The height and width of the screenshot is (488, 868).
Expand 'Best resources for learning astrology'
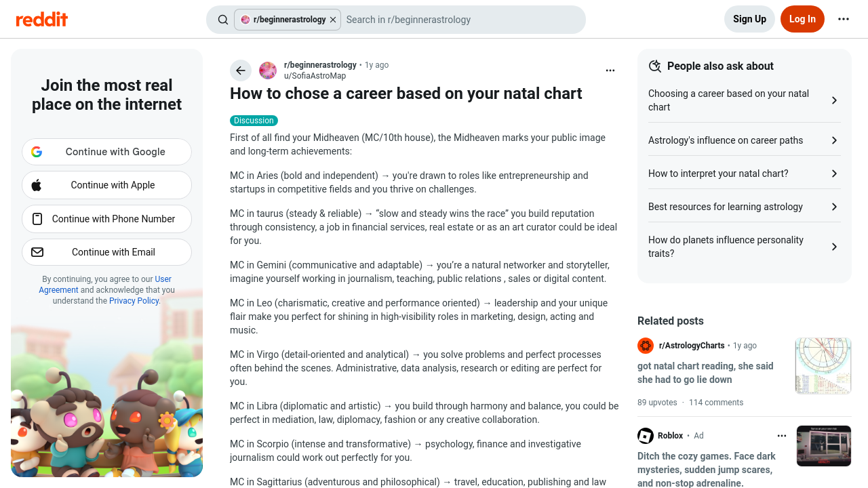[x=745, y=207]
